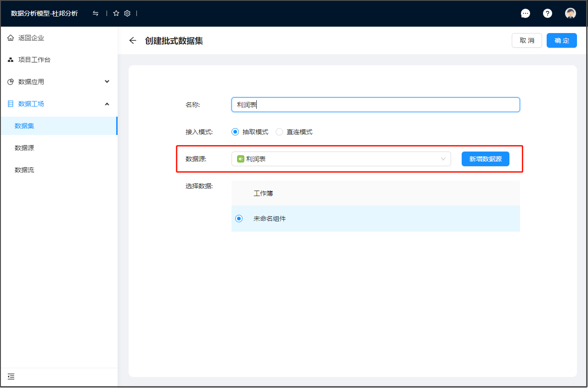Select the 直连模式 radio button
This screenshot has width=588, height=388.
click(279, 132)
